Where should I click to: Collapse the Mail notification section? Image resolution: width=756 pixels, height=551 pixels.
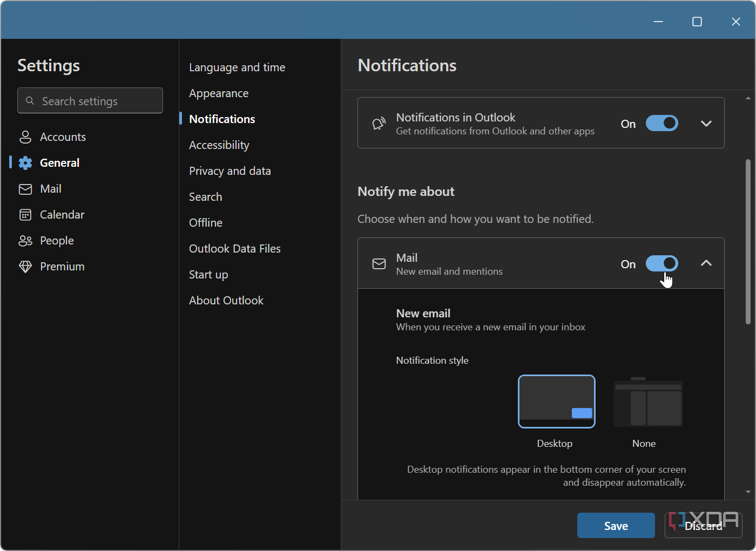click(x=706, y=263)
